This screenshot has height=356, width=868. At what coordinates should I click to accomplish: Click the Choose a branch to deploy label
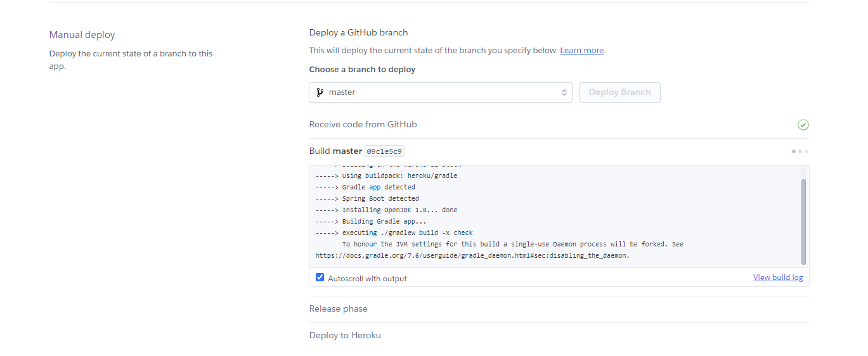click(x=363, y=70)
